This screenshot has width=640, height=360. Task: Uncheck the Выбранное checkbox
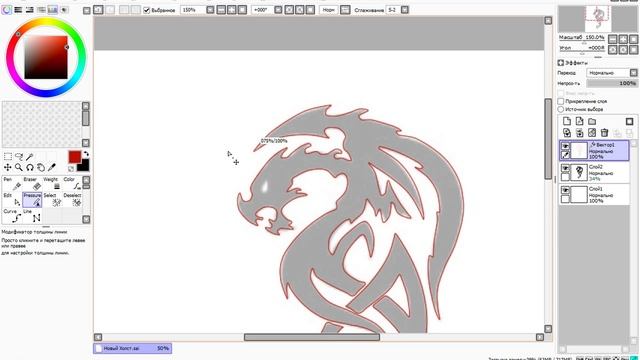click(x=147, y=10)
